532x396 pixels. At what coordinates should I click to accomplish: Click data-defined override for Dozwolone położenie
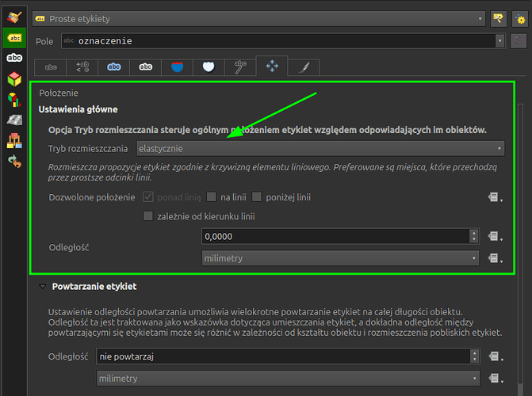pos(495,197)
